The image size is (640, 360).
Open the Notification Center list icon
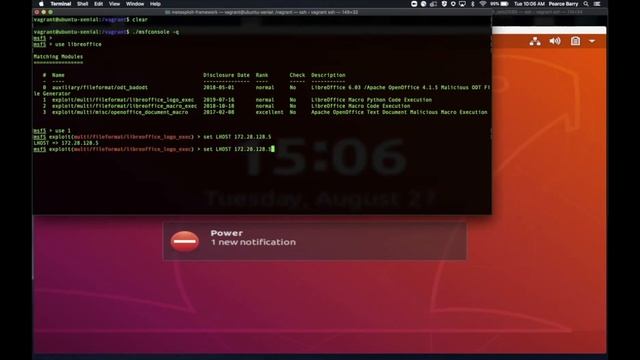point(597,4)
